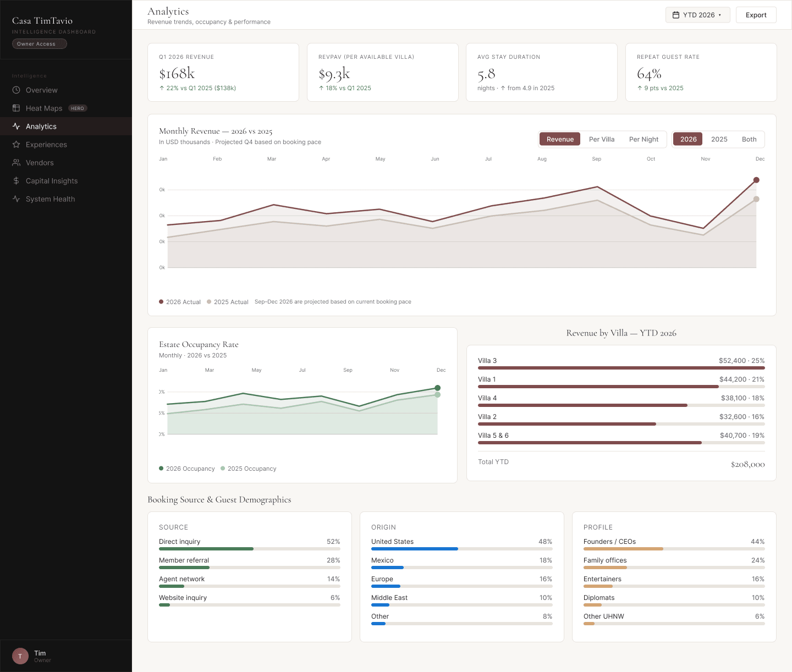Click the Owner Access badge

coord(40,44)
